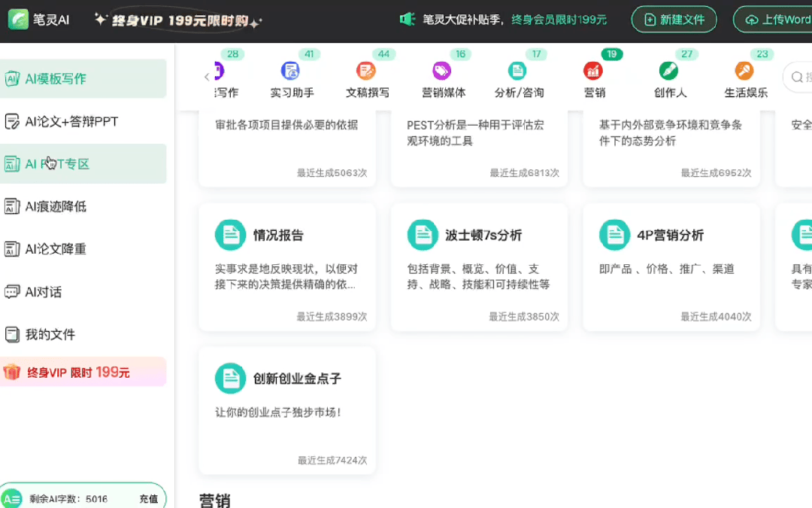Click the 文稿撰写 category icon

[x=366, y=71]
